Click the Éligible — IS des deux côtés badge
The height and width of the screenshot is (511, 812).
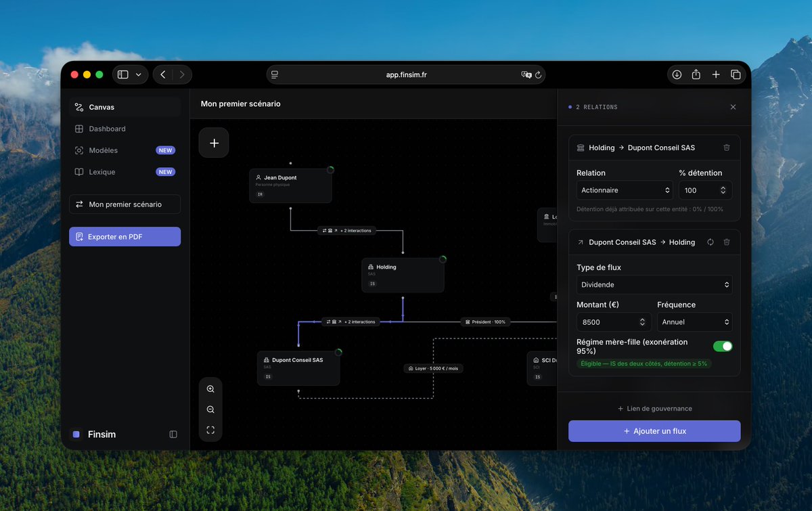[644, 363]
